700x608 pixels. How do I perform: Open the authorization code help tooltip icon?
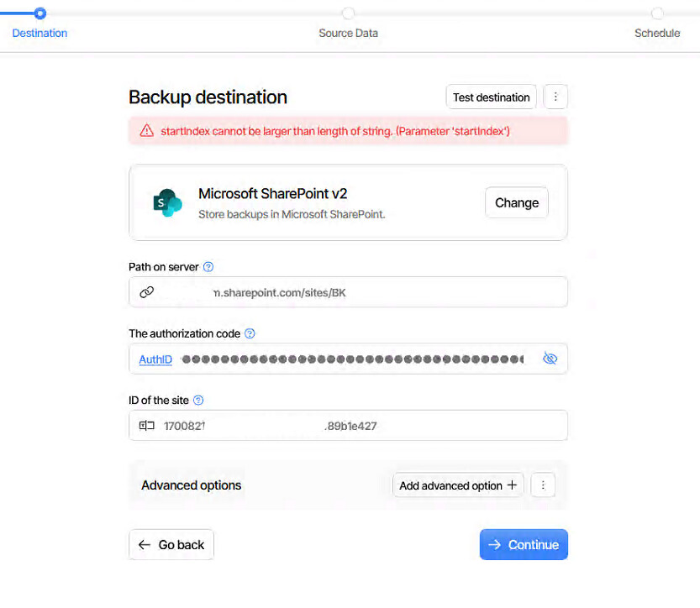click(250, 333)
